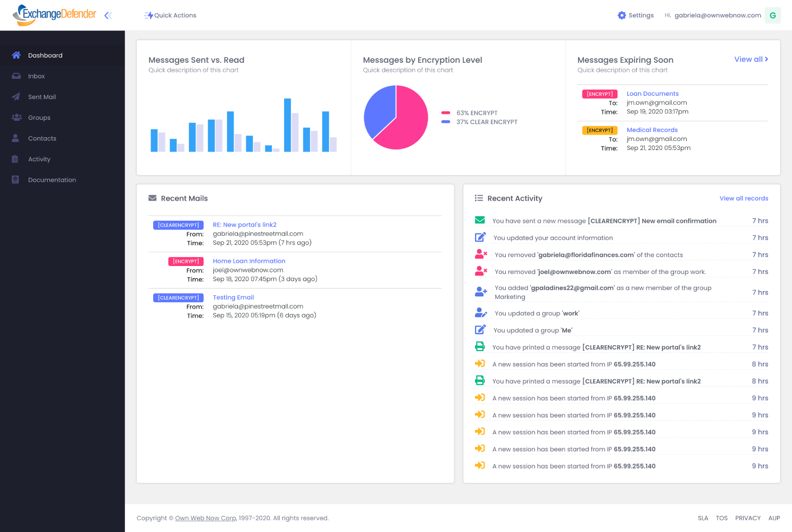
Task: Click the Settings gear icon
Action: pos(621,15)
